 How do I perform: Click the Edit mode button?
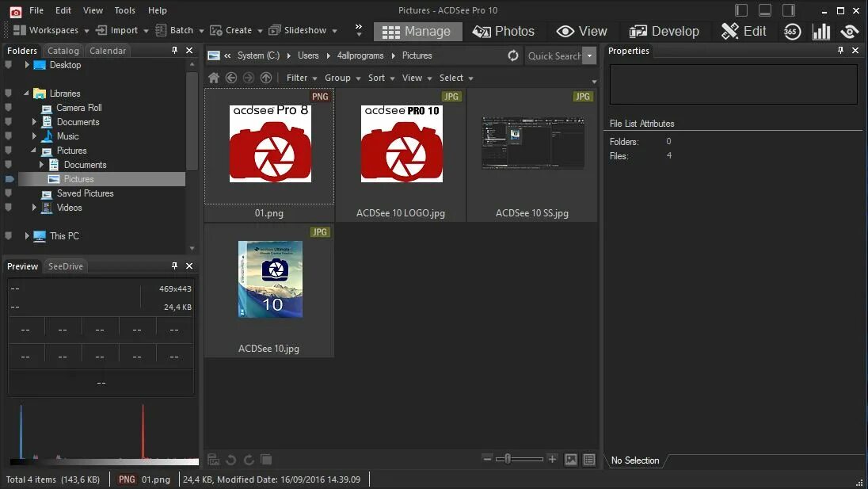pyautogui.click(x=744, y=31)
